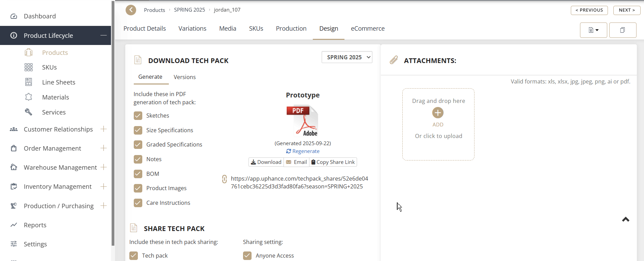Image resolution: width=644 pixels, height=261 pixels.
Task: Switch to the Production tab
Action: tap(291, 29)
